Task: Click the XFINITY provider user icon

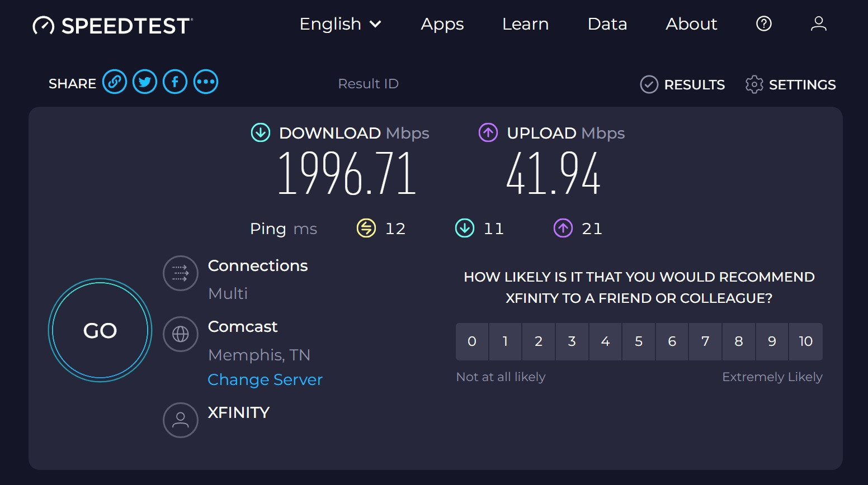Action: click(181, 420)
